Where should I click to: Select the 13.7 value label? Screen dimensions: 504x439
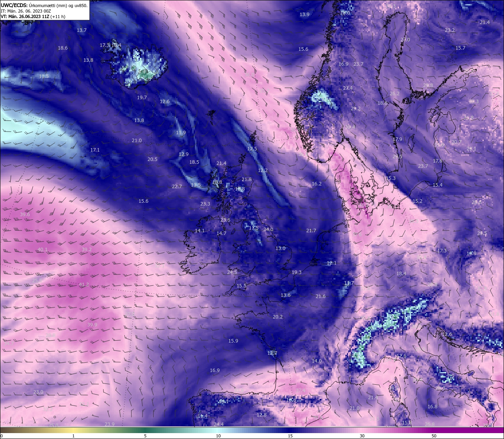tap(82, 30)
